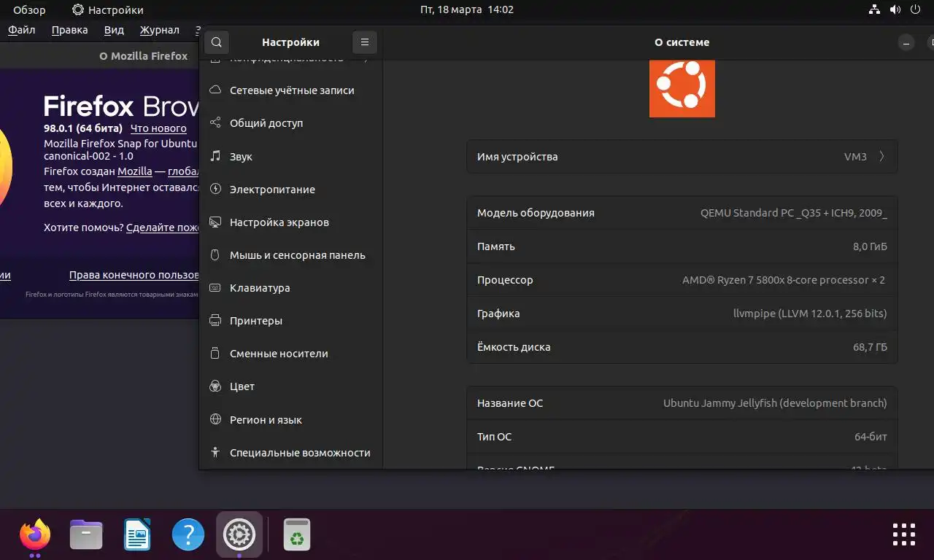Click the volume icon in top bar
Viewport: 934px width, 560px height.
pyautogui.click(x=895, y=9)
